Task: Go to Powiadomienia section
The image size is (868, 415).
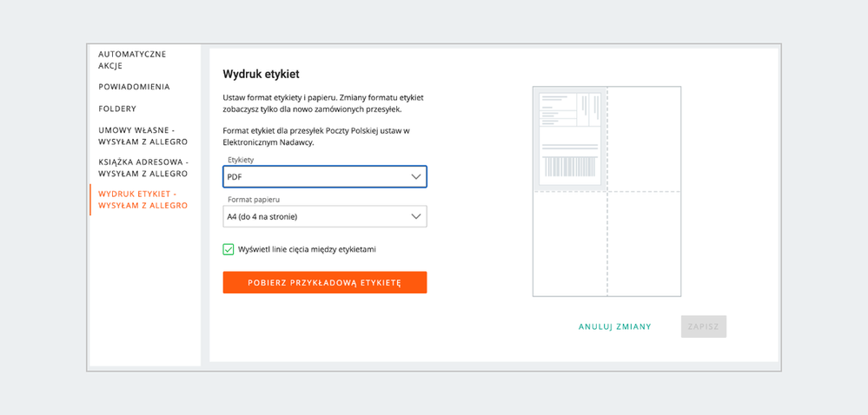Action: pyautogui.click(x=134, y=87)
